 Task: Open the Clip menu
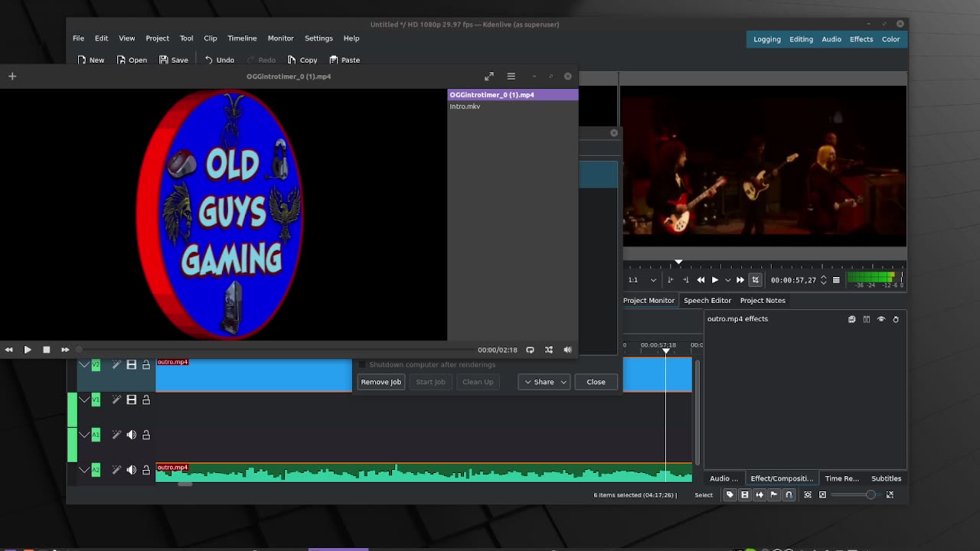click(211, 38)
